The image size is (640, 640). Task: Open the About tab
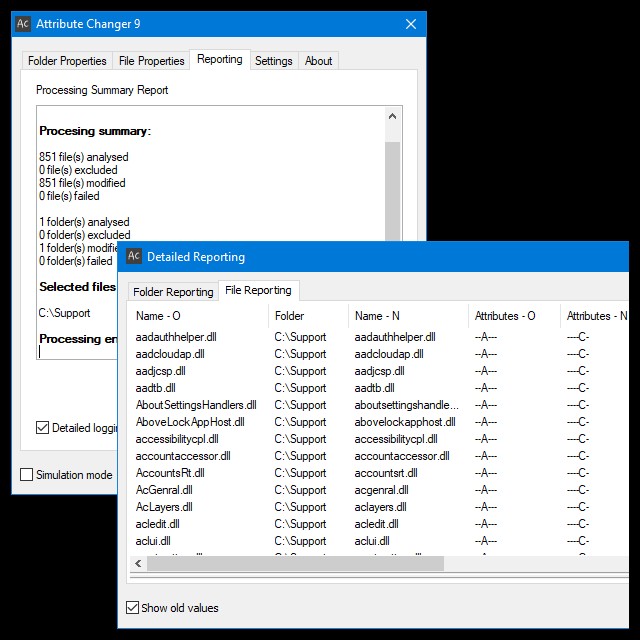click(x=318, y=61)
